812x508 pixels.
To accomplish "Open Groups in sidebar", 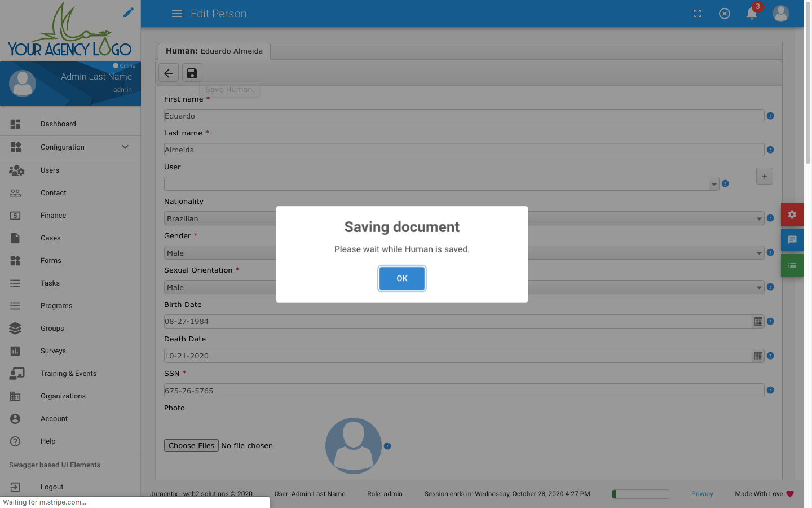I will [x=70, y=329].
